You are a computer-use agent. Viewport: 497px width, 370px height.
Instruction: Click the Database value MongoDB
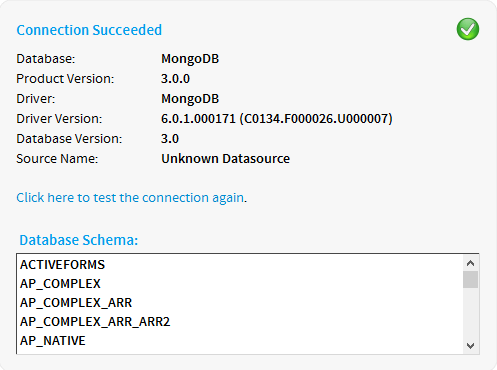(190, 59)
